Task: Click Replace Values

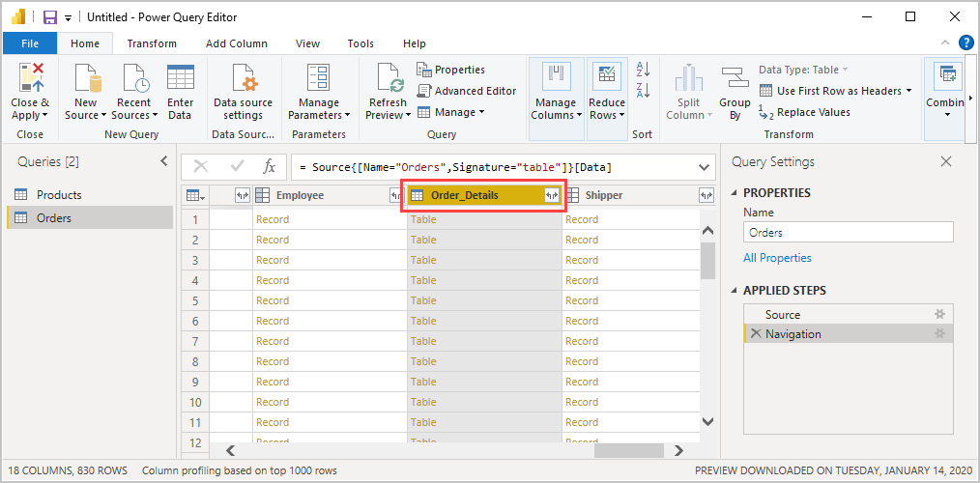Action: click(x=804, y=112)
